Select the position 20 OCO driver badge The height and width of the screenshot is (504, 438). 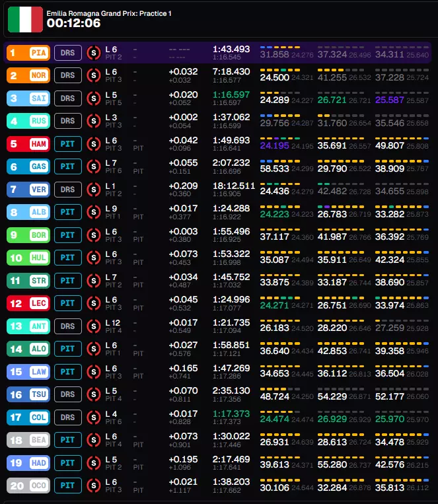point(28,486)
